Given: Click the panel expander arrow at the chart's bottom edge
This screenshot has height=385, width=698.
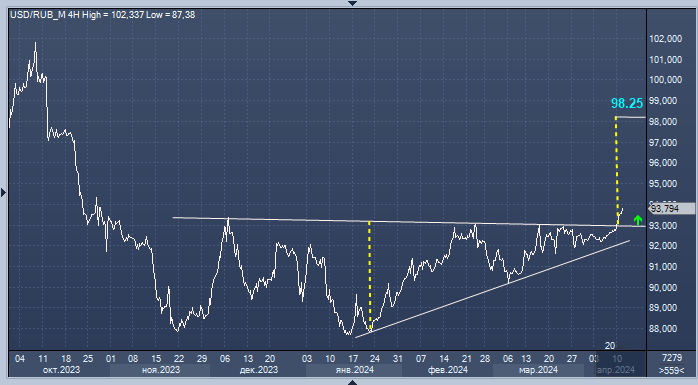Looking at the screenshot, I should [352, 382].
